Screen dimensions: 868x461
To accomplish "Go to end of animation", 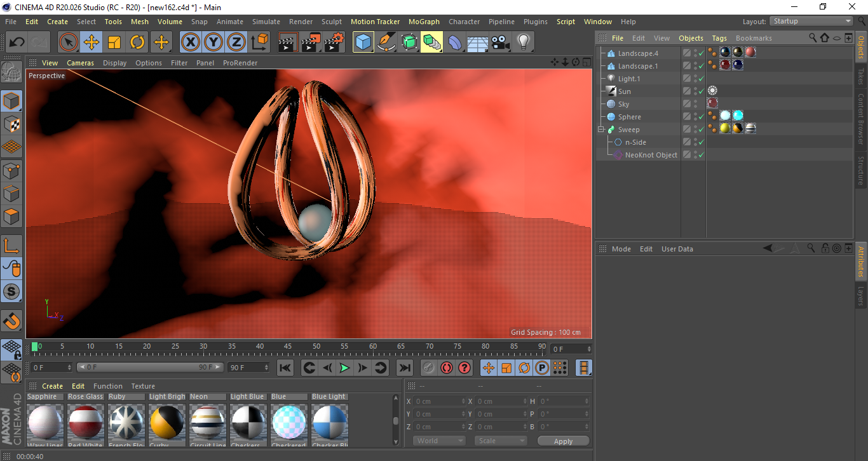I will [x=404, y=368].
